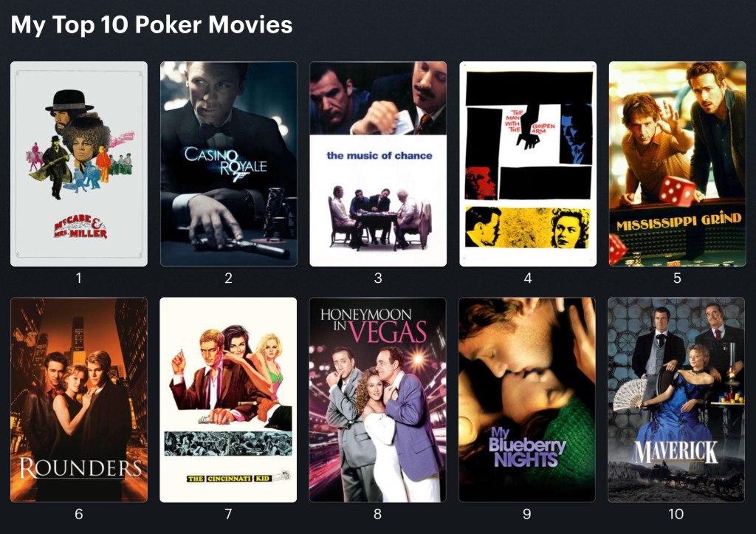This screenshot has width=756, height=534.
Task: Click rank number 6 under Rounders
Action: click(79, 514)
